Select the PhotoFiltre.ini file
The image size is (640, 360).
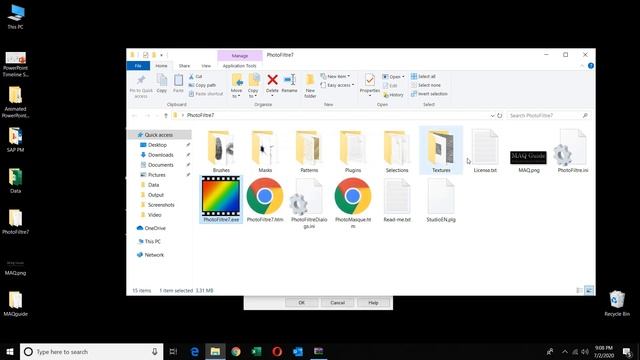point(573,151)
